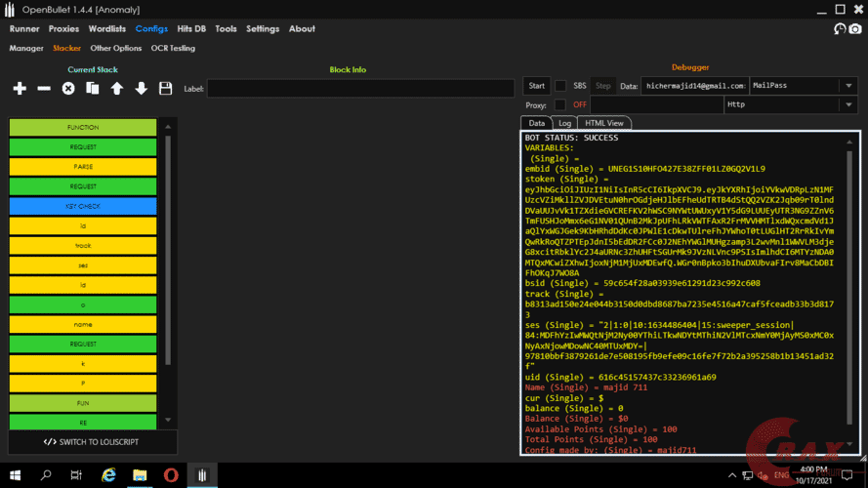Click the Label input field
The height and width of the screenshot is (488, 868).
(x=360, y=89)
